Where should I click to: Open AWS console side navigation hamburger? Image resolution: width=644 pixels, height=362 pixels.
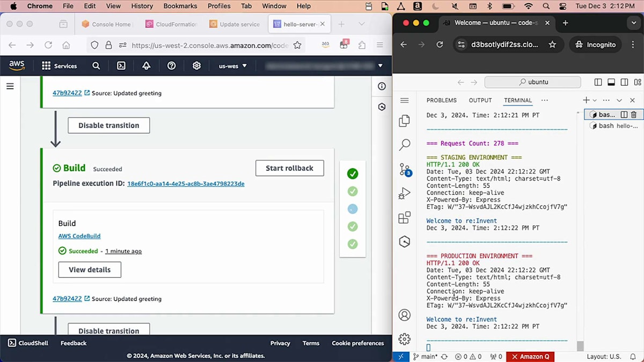pos(10,86)
